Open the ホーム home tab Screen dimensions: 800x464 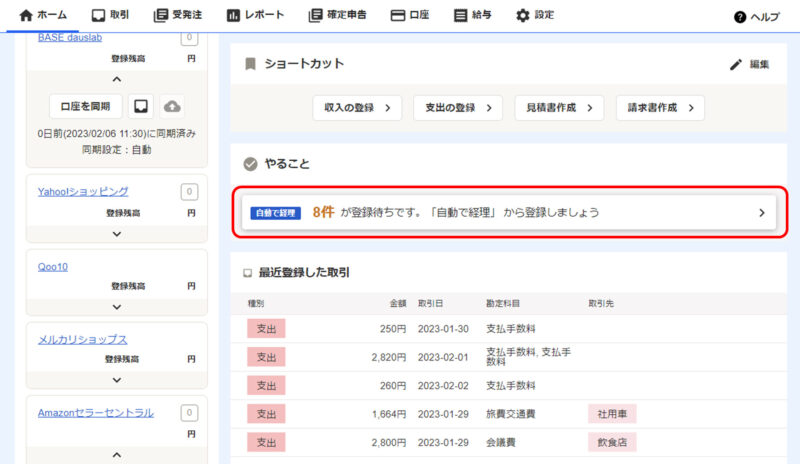[x=43, y=15]
